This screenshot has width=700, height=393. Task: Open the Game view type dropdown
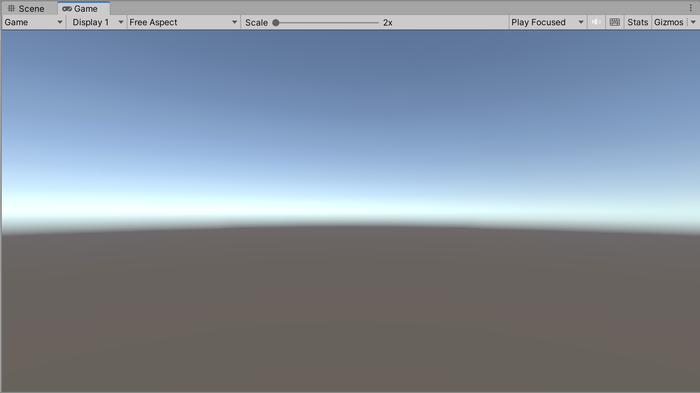[33, 22]
